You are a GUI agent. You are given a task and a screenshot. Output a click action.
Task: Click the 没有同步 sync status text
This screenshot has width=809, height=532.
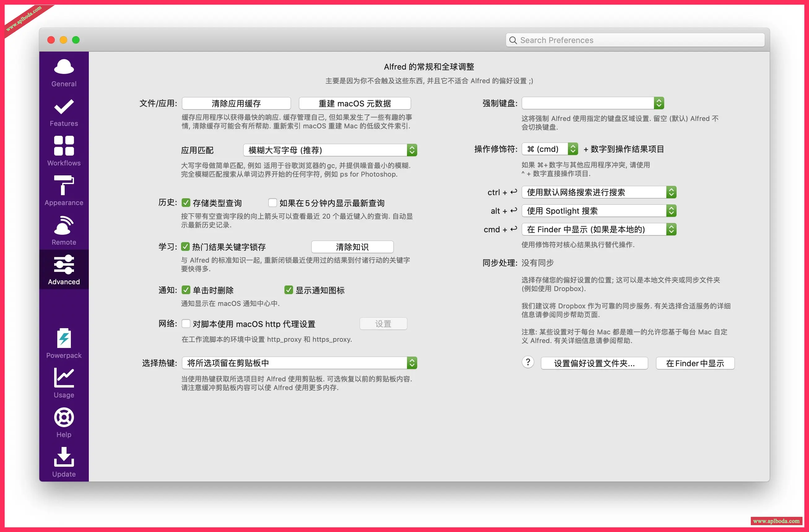coord(538,263)
